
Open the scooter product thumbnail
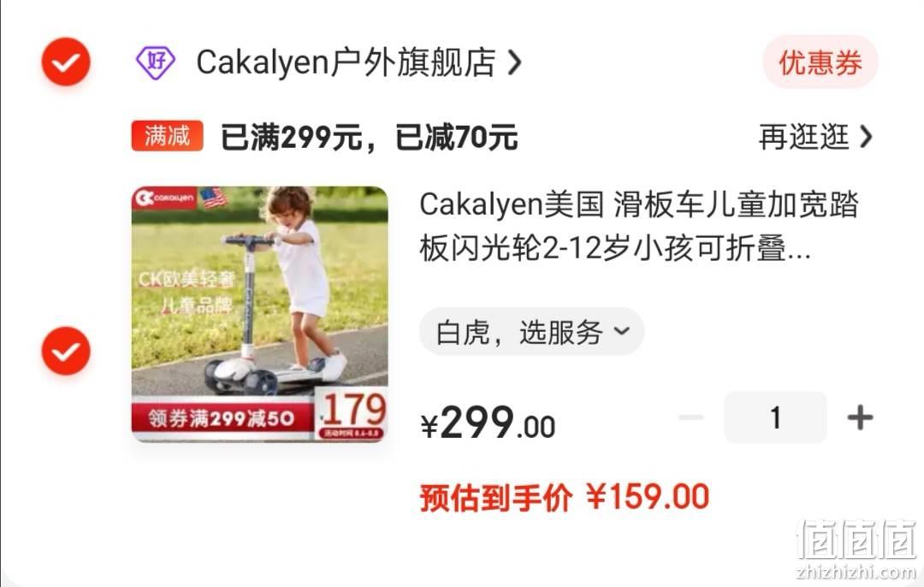260,314
